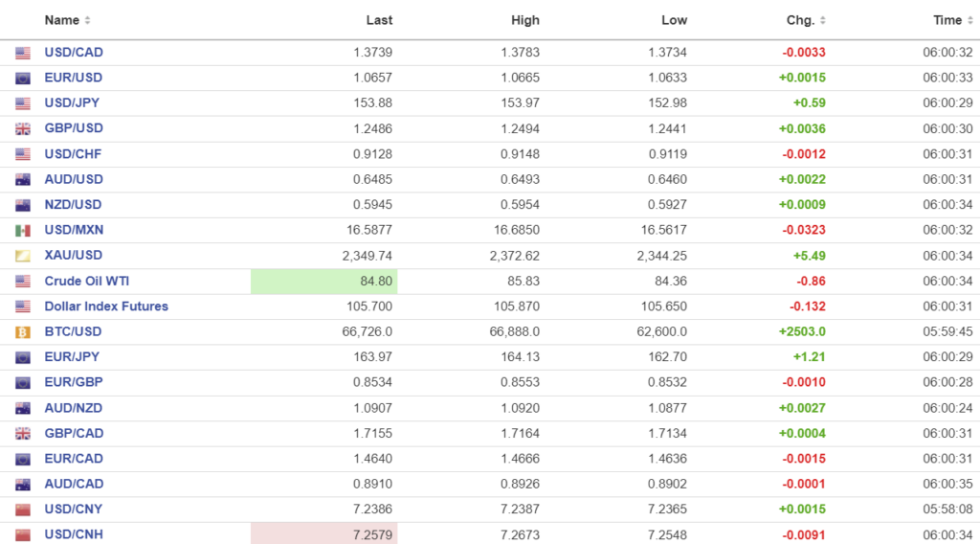The image size is (980, 544).
Task: Click the highlighted green Crude Oil last price
Action: coord(323,282)
